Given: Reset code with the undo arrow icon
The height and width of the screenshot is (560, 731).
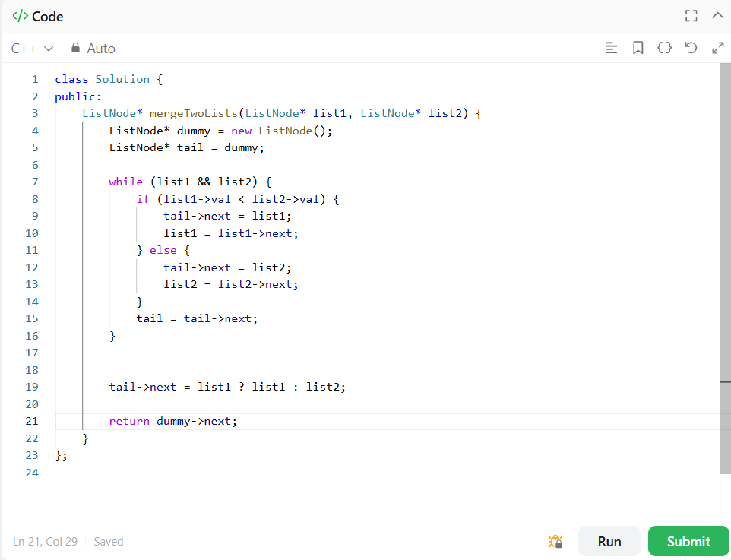Looking at the screenshot, I should click(691, 48).
